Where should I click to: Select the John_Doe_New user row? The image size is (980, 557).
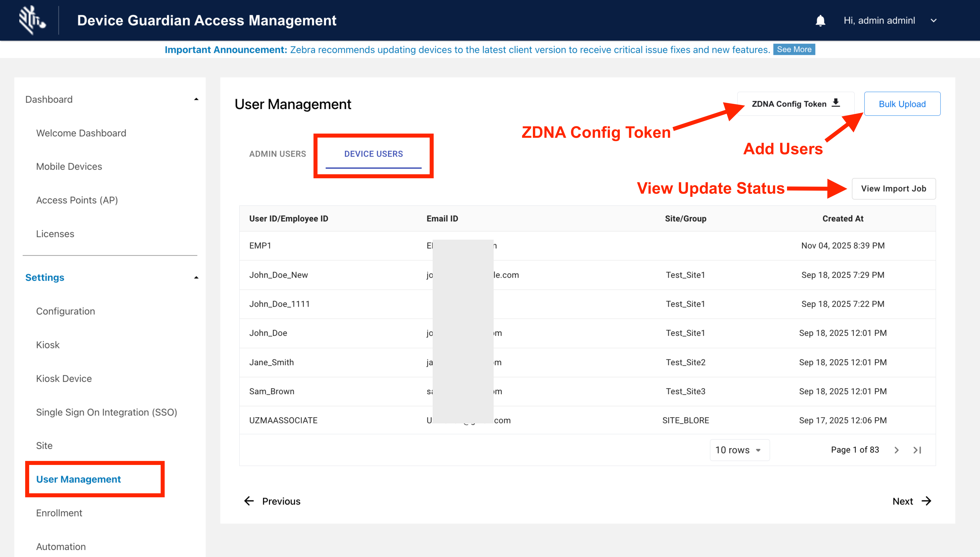[278, 275]
